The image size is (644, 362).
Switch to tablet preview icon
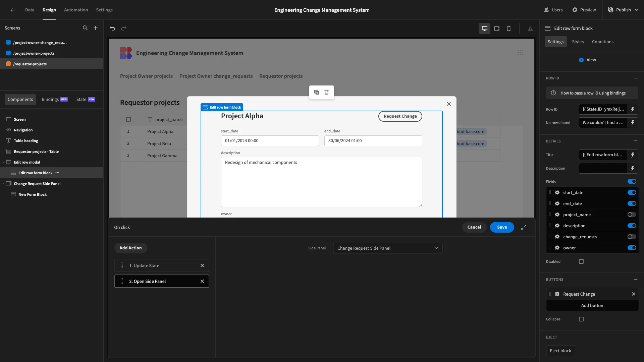tap(497, 28)
